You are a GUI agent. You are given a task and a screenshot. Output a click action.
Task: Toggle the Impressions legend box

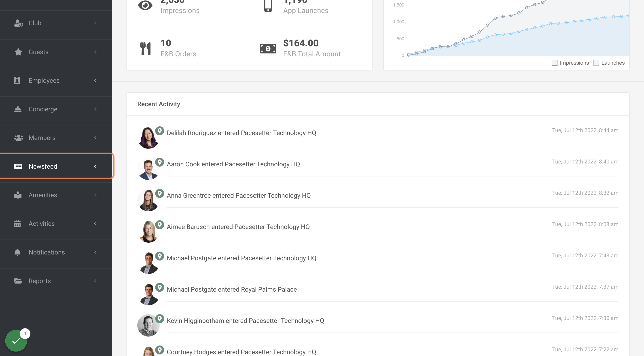[x=555, y=63]
